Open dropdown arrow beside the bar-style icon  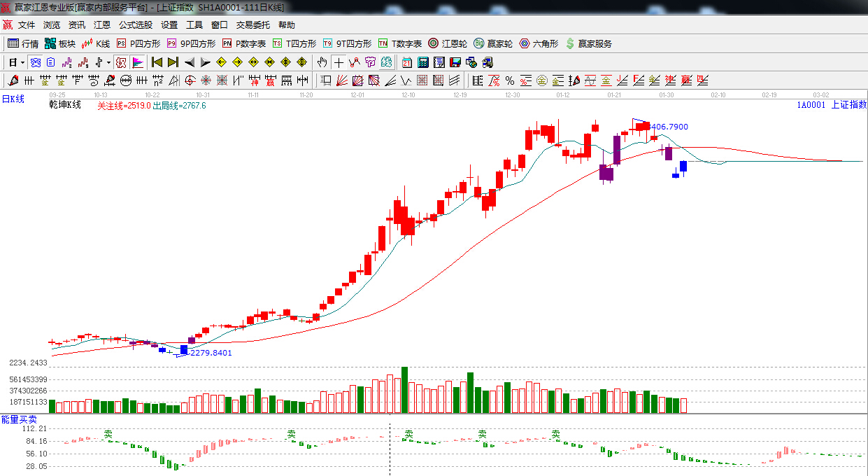(108, 62)
